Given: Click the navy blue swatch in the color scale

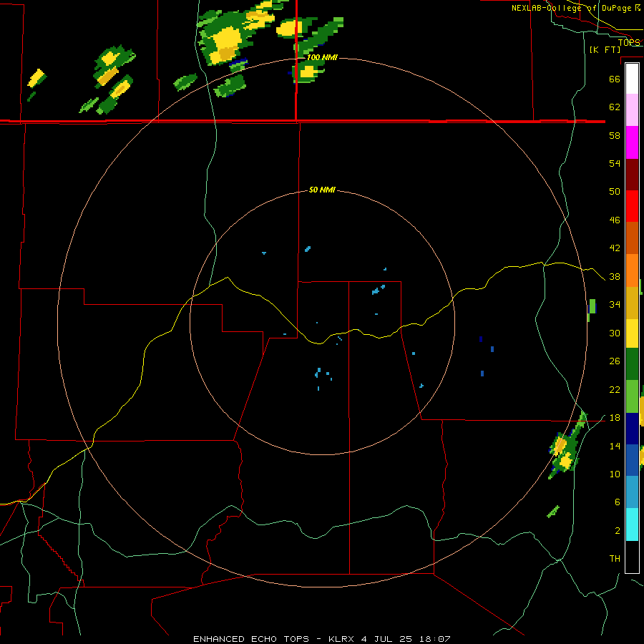Looking at the screenshot, I should pos(632,429).
